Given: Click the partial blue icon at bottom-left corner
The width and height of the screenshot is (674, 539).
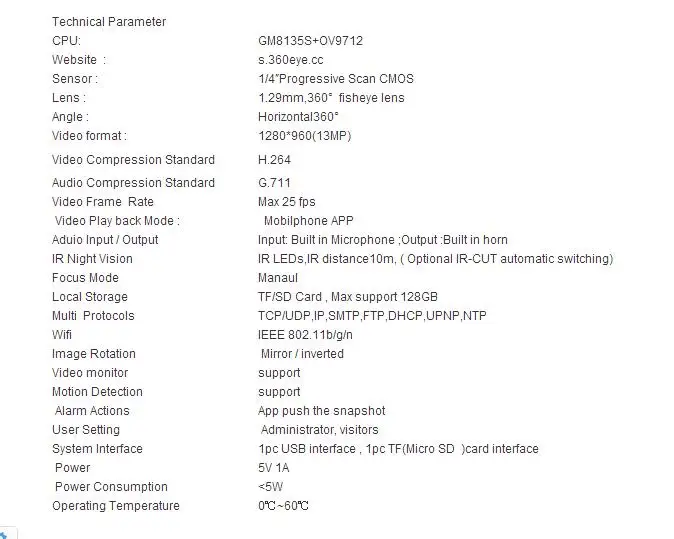Looking at the screenshot, I should tap(5, 534).
